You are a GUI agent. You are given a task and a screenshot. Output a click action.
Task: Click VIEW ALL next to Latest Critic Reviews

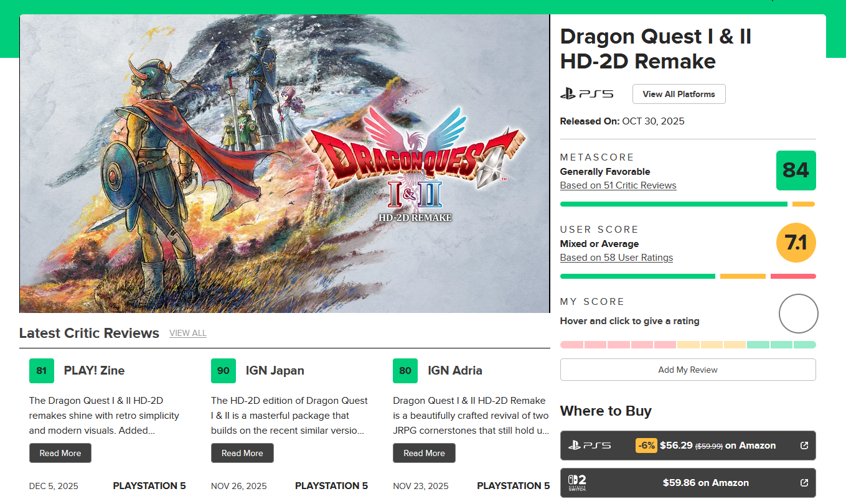coord(188,334)
